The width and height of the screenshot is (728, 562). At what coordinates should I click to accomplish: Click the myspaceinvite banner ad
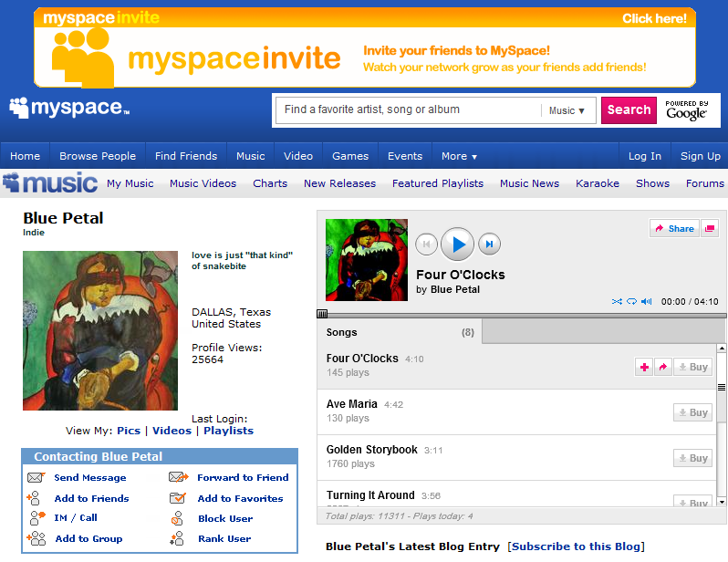(365, 47)
